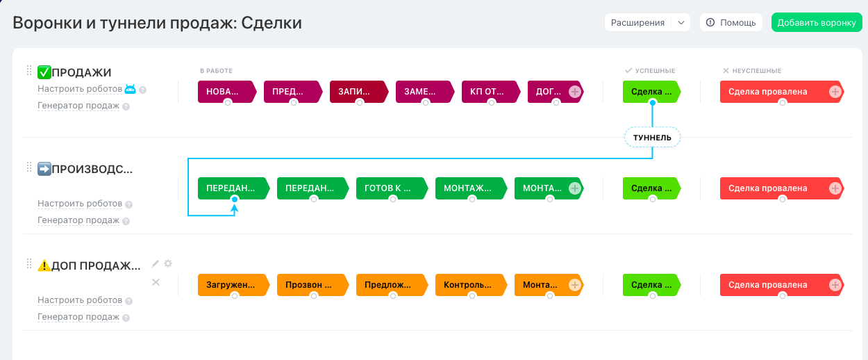Open Настроить роботов link for ПРОИЗВОДСТВО funnel
This screenshot has width=868, height=360.
point(80,204)
